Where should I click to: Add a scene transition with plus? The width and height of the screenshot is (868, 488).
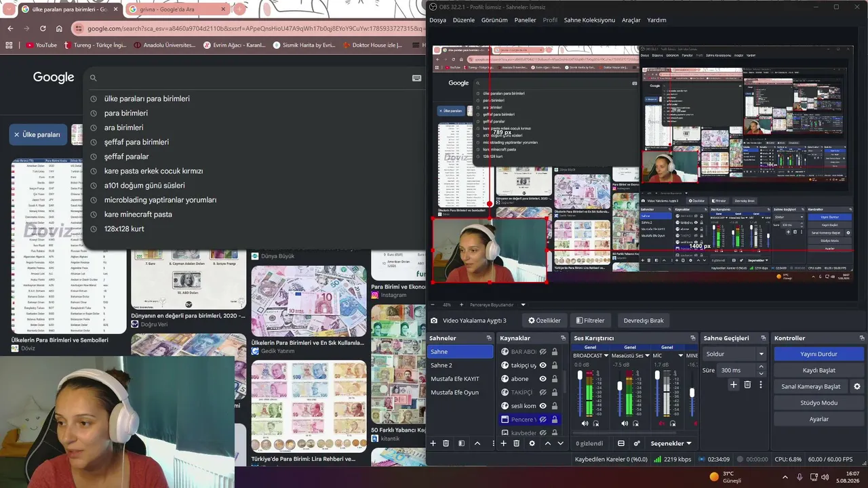pyautogui.click(x=733, y=384)
